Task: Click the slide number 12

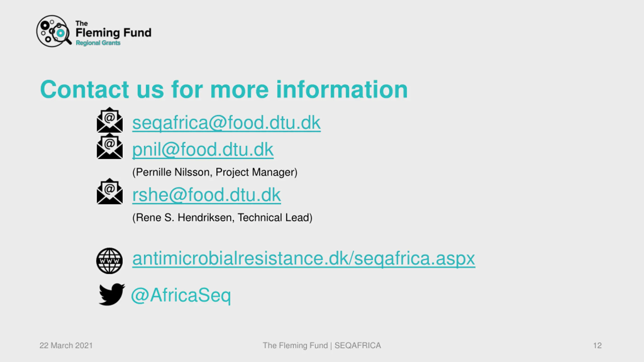Action: (x=597, y=345)
